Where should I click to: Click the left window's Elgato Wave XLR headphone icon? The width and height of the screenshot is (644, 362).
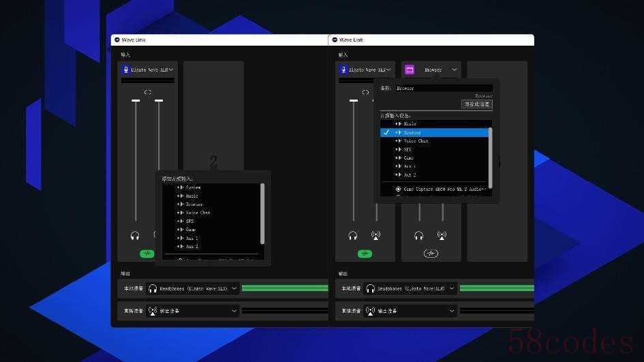click(x=135, y=235)
